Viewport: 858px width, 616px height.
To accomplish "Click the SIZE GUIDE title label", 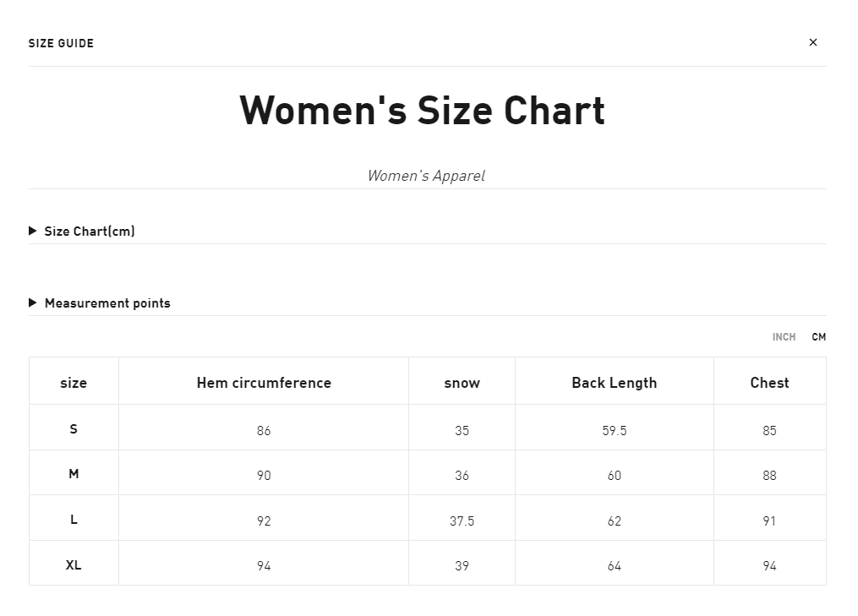I will 61,43.
